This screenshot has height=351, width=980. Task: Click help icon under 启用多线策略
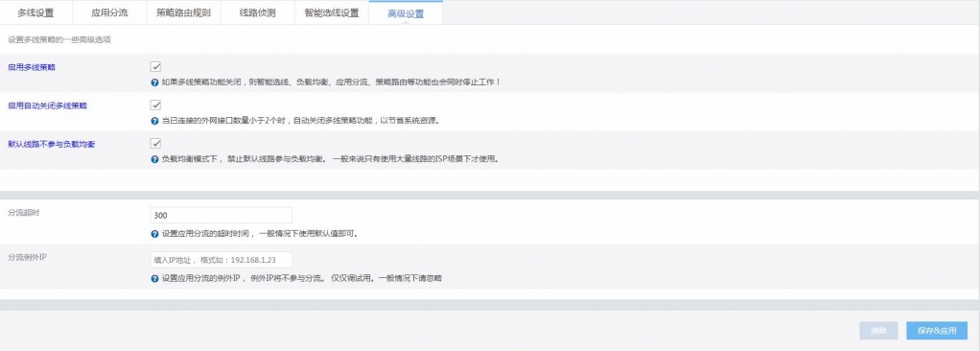pos(155,82)
